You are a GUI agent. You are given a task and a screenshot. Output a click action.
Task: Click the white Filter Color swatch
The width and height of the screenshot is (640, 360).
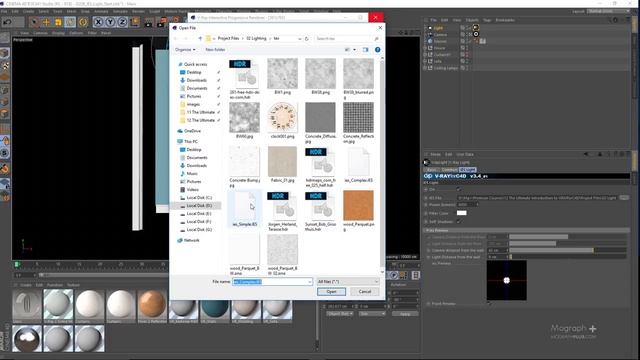pos(461,213)
